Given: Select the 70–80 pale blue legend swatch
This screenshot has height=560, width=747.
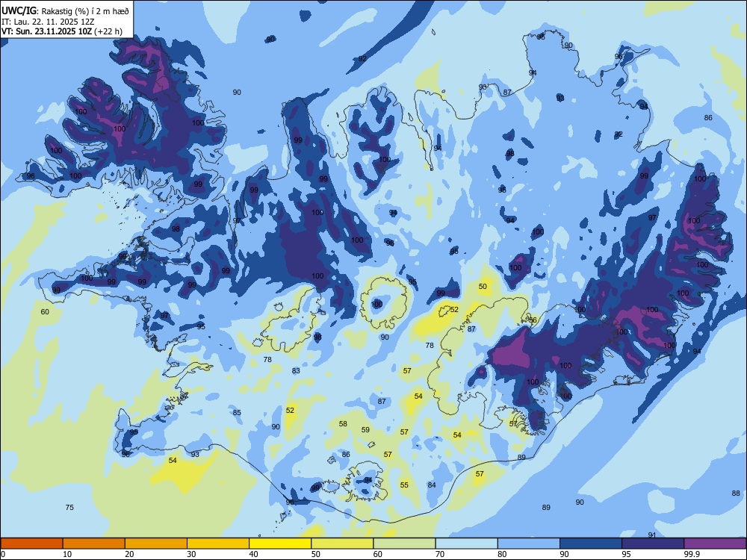Looking at the screenshot, I should tap(466, 544).
